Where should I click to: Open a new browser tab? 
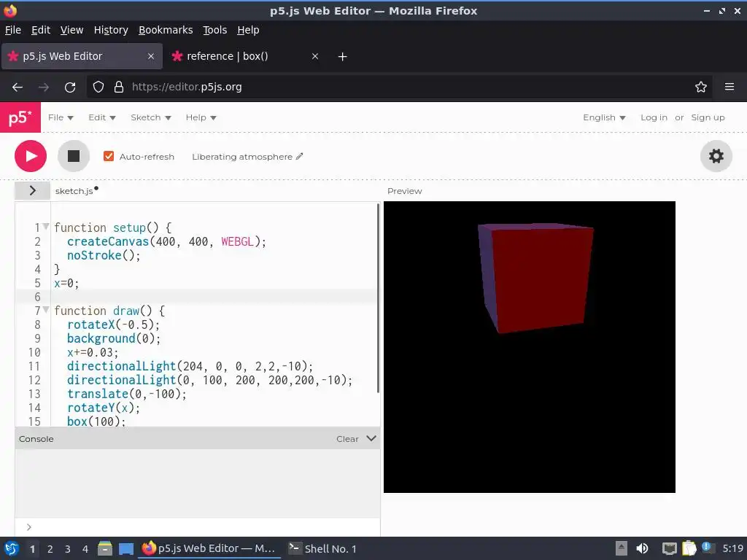tap(342, 57)
